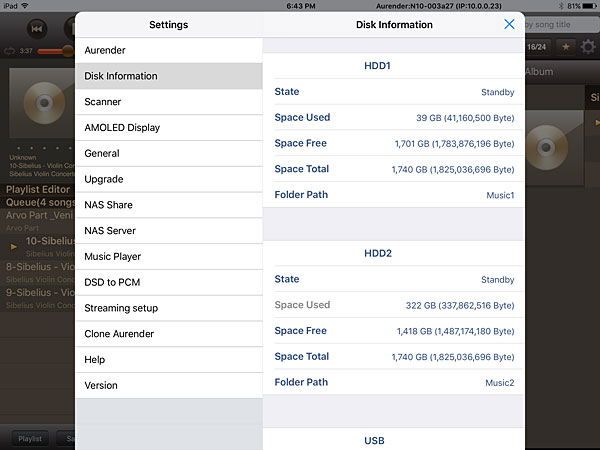Open the settings gear icon

coord(588,47)
